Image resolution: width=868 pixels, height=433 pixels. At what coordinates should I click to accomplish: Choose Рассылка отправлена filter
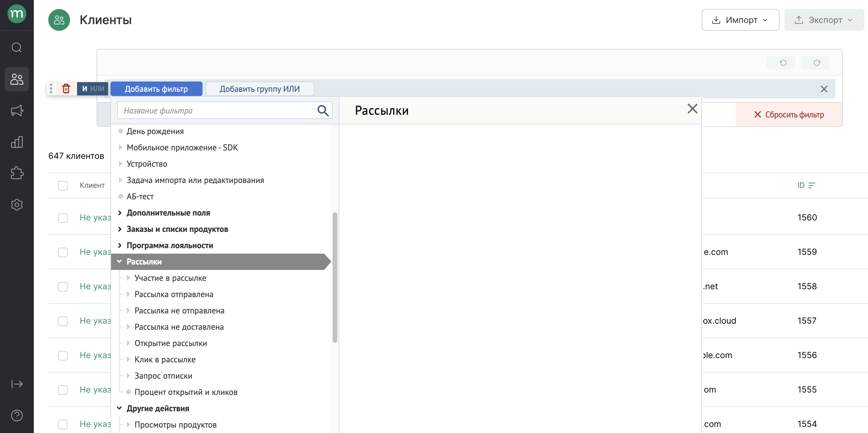pos(174,294)
